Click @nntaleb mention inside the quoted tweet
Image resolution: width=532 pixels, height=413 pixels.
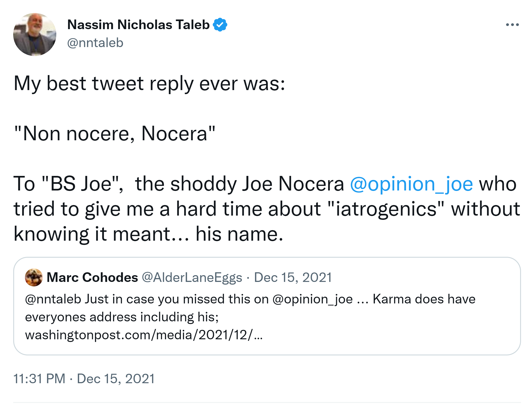(53, 299)
